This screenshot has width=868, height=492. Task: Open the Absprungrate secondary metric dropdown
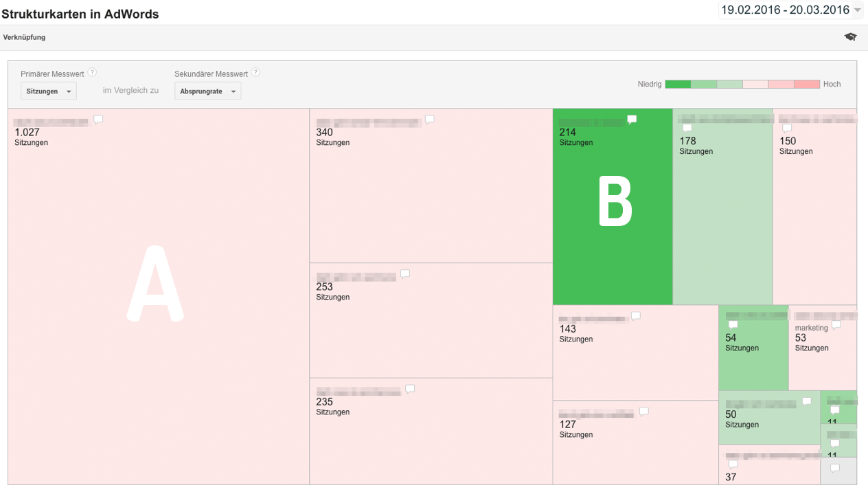(x=207, y=91)
